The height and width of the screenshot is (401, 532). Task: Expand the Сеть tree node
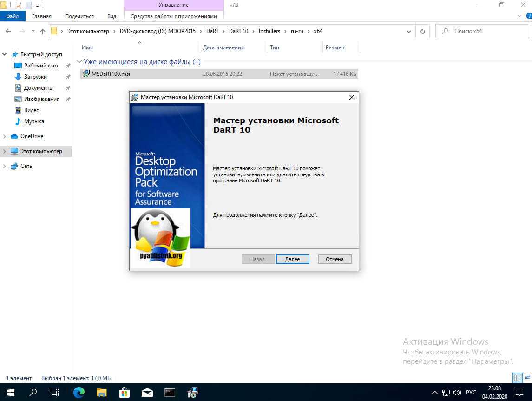click(5, 166)
